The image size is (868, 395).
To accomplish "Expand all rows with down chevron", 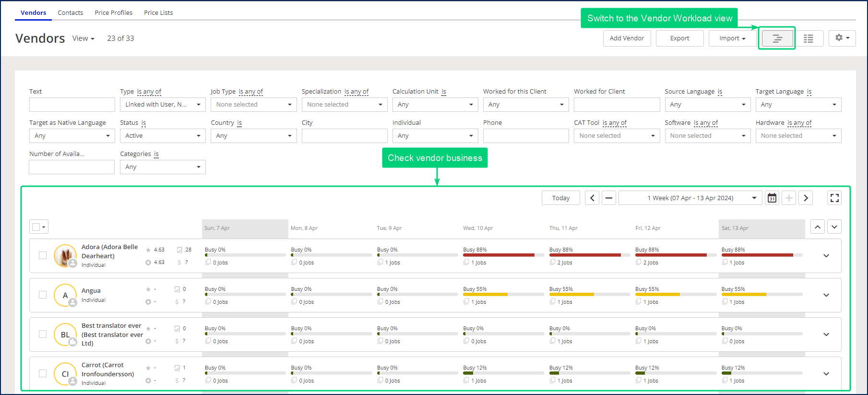I will click(x=834, y=227).
